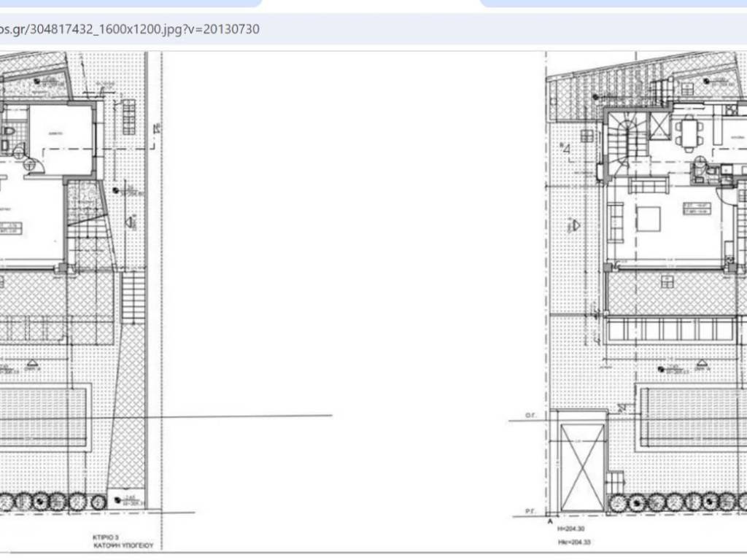Click the sofa along the right plan's living room wall
747x560 pixels.
(616, 222)
